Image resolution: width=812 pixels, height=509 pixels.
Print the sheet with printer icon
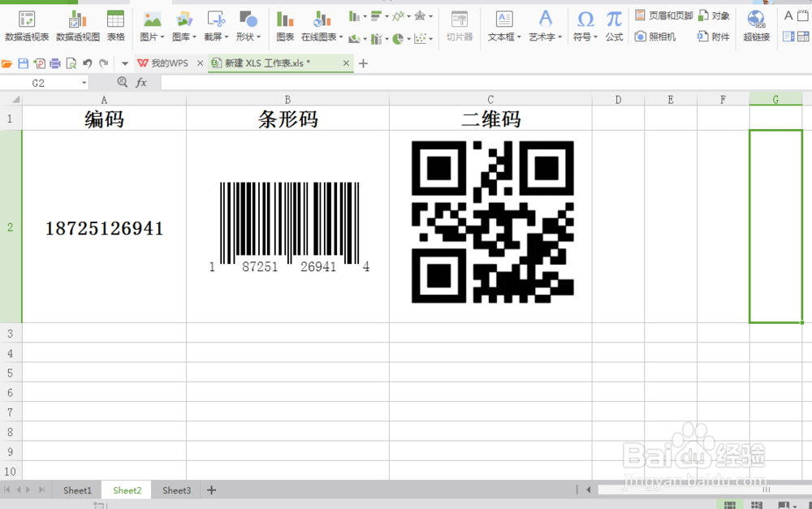point(55,63)
